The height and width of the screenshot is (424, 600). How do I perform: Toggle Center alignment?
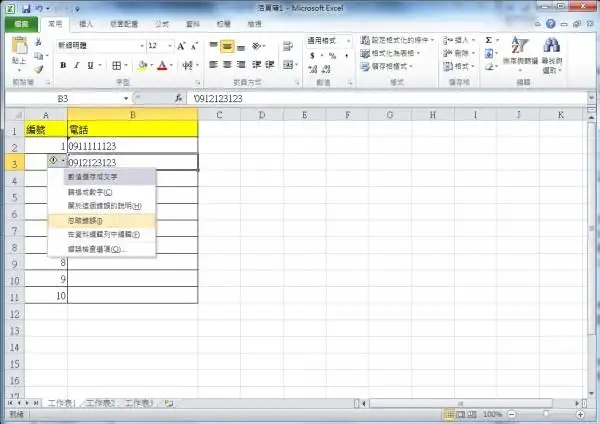click(227, 64)
